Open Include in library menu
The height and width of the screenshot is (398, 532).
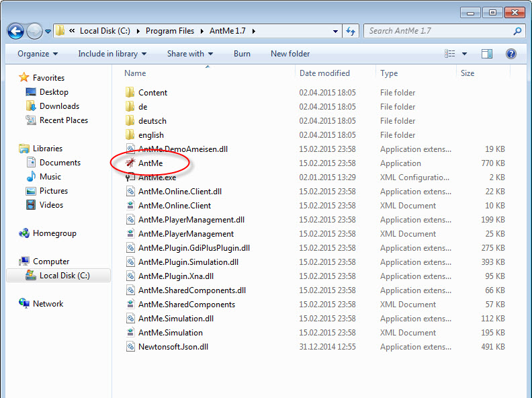pyautogui.click(x=112, y=54)
